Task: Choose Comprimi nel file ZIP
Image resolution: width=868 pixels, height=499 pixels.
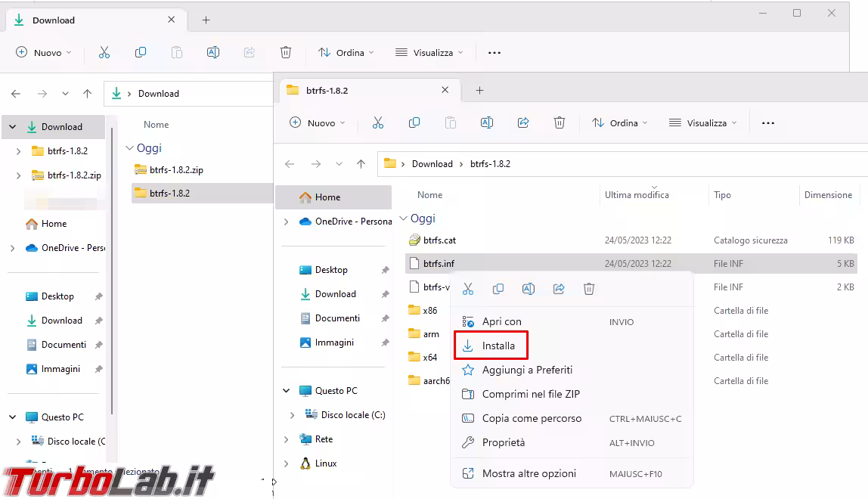Action: (x=530, y=394)
